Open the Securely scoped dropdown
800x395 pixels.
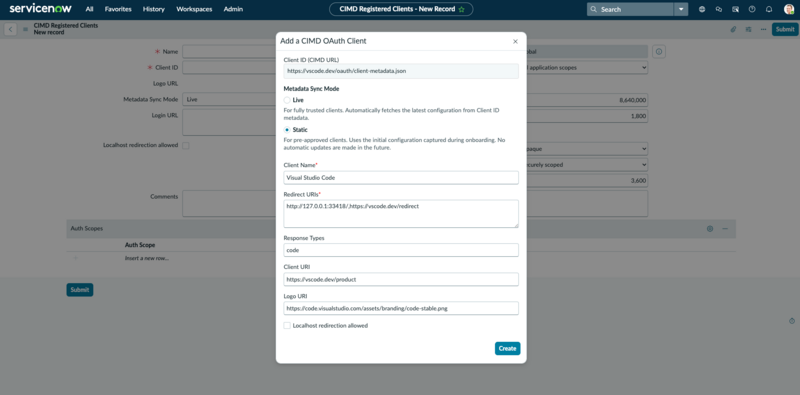click(587, 165)
